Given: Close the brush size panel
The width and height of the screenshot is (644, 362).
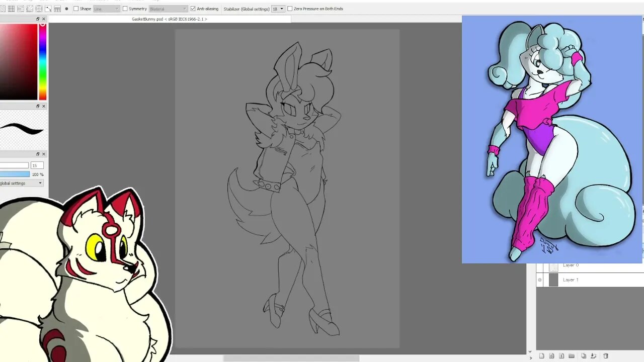Looking at the screenshot, I should coord(44,154).
